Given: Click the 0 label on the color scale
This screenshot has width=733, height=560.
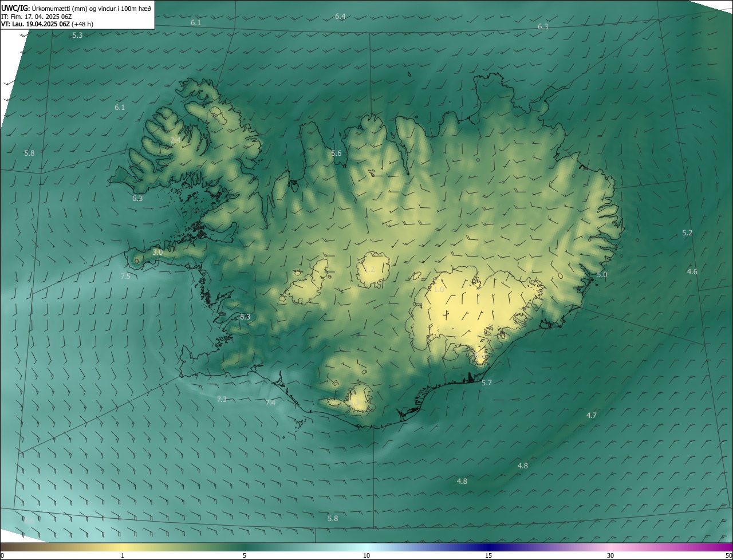Looking at the screenshot, I should [x=2, y=555].
